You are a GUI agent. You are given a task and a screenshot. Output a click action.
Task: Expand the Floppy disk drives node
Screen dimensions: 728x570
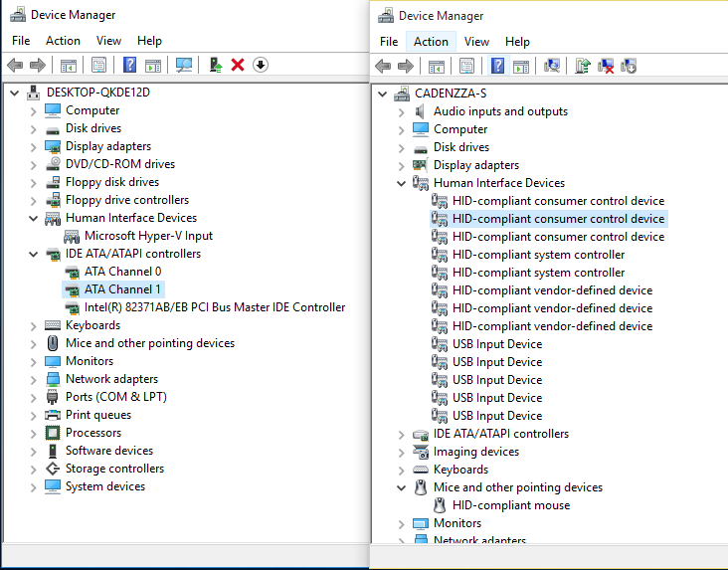35,182
